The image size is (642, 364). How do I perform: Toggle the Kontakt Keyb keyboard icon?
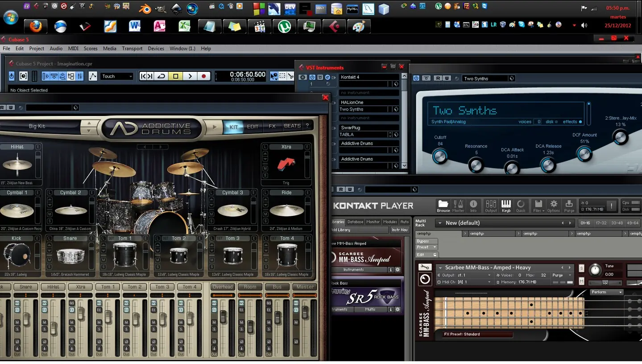pos(506,206)
